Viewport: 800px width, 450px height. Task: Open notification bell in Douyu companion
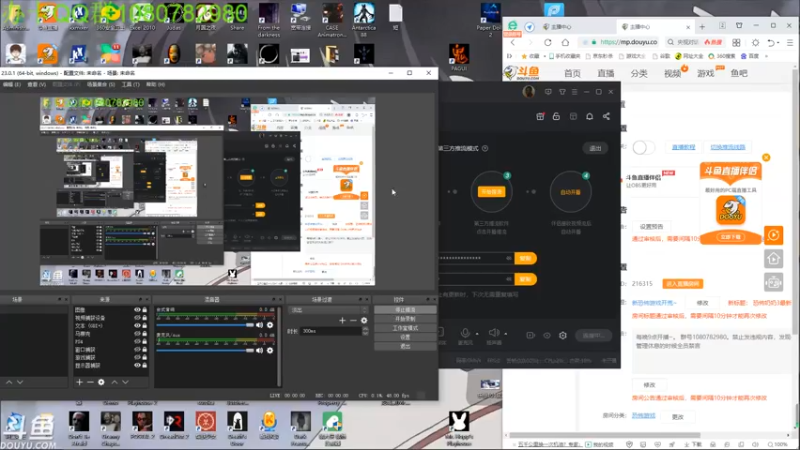click(589, 116)
